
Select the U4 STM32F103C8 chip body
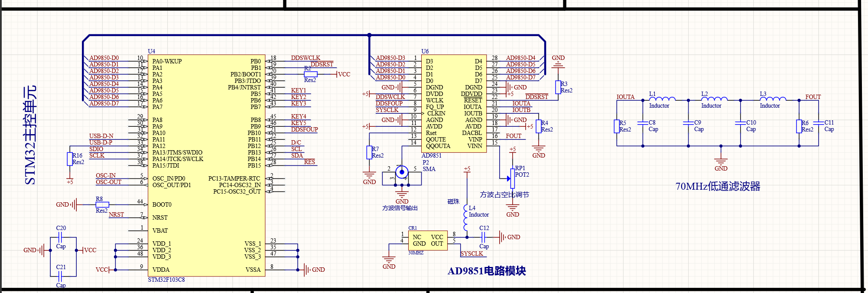pos(206,165)
